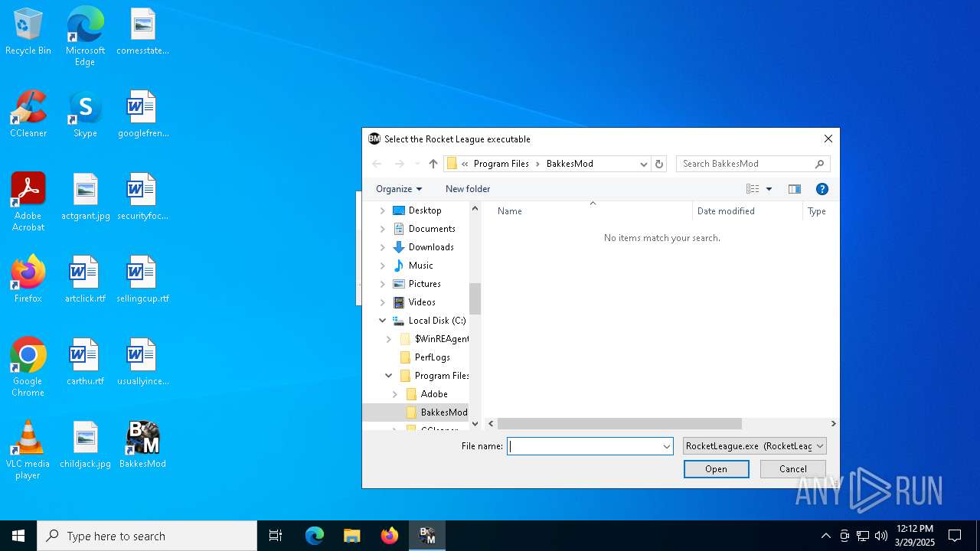The height and width of the screenshot is (551, 980).
Task: Open CCleaner desktop shortcut
Action: click(28, 115)
